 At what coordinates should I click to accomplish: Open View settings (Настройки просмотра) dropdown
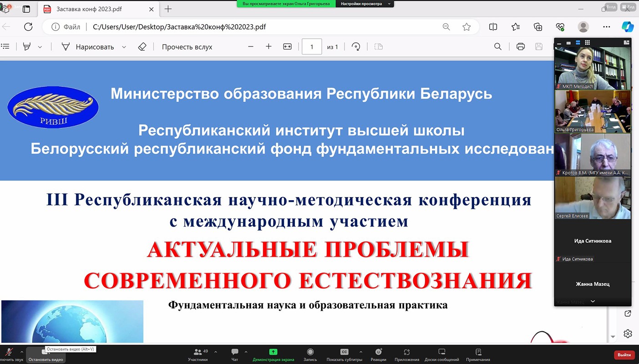(365, 4)
